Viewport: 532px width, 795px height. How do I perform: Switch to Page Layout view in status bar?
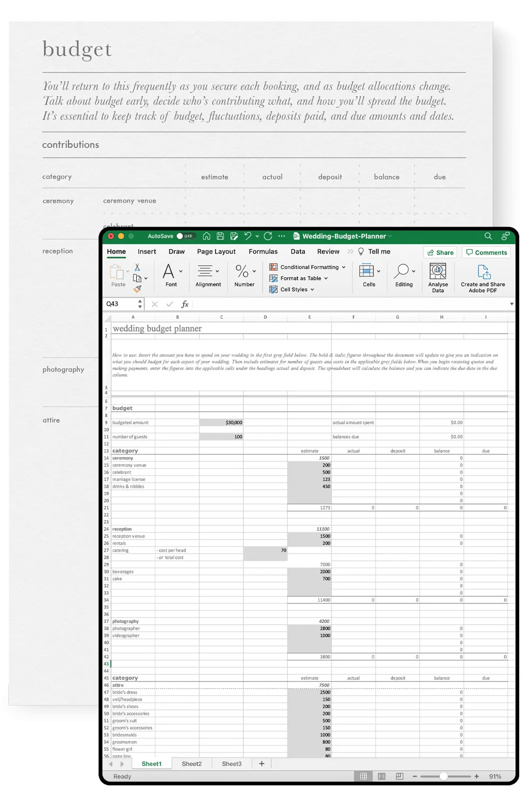pyautogui.click(x=381, y=776)
